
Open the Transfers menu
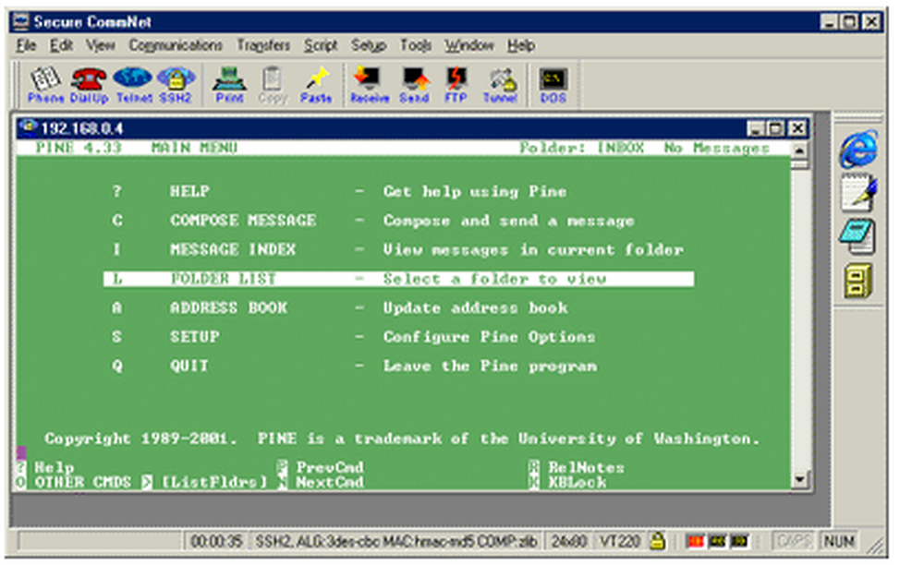tap(263, 45)
